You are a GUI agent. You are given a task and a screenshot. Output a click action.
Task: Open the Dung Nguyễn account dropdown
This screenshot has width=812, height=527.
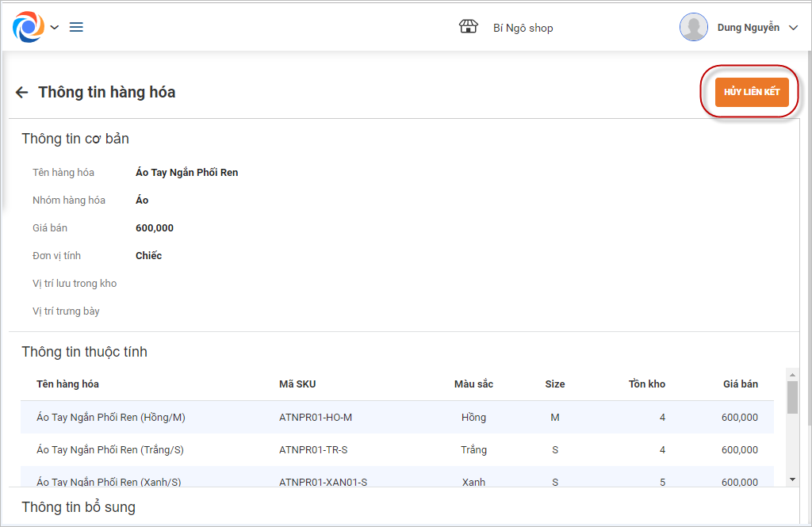tap(793, 28)
